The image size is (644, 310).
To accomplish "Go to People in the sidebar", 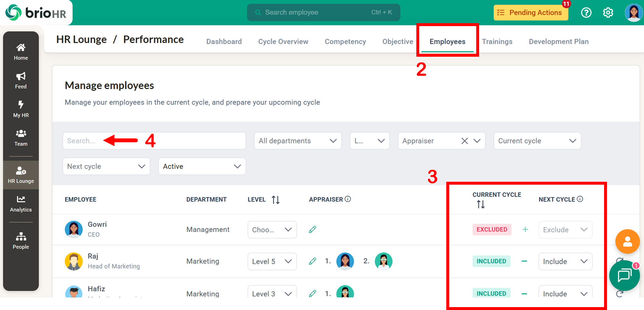I will tap(21, 241).
